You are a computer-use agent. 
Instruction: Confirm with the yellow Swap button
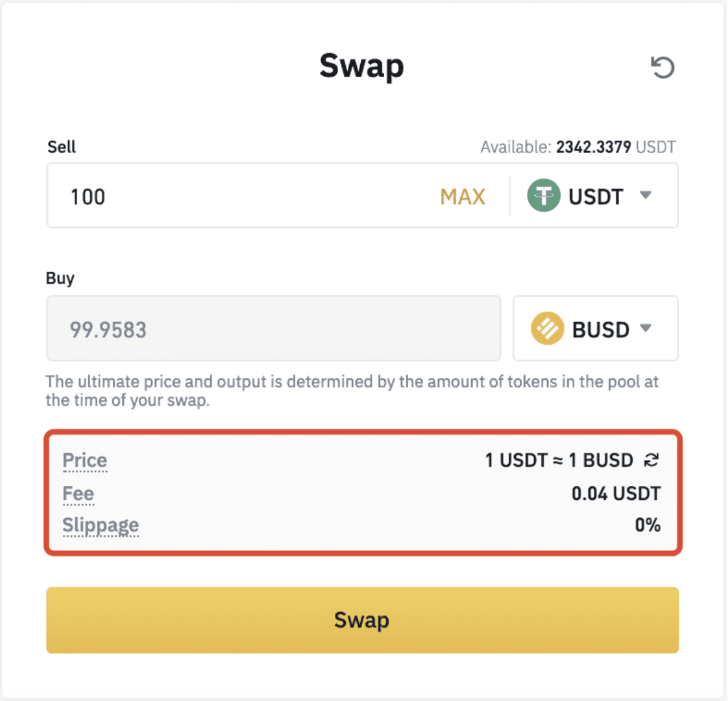pos(363,620)
